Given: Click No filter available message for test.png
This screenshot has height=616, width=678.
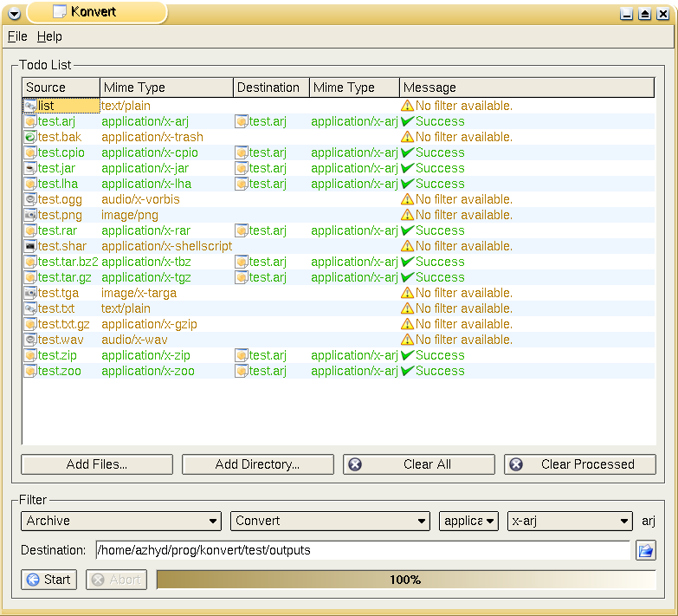Looking at the screenshot, I should tap(464, 215).
